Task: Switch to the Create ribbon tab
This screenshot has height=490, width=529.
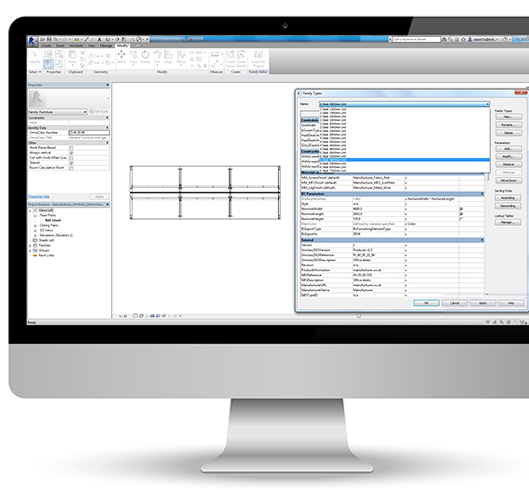Action: [46, 46]
